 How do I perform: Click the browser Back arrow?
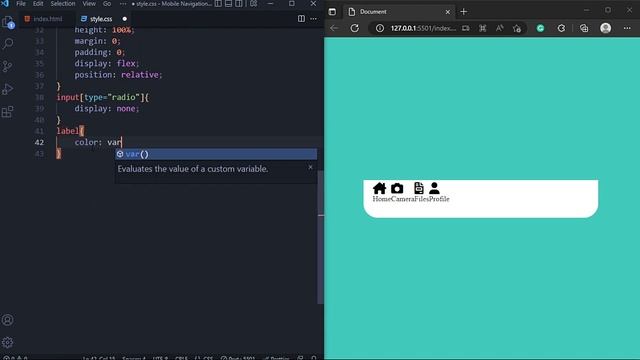coord(334,28)
